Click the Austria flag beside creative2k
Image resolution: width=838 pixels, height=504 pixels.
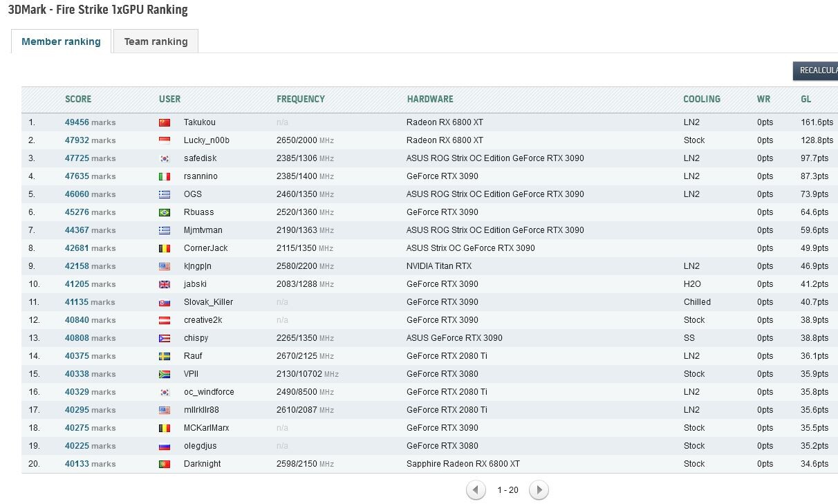pos(164,320)
